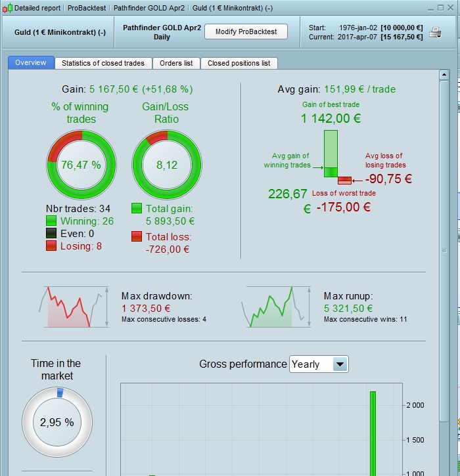This screenshot has height=476, width=460.
Task: Click the green Winning trades legend square
Action: pyautogui.click(x=51, y=221)
